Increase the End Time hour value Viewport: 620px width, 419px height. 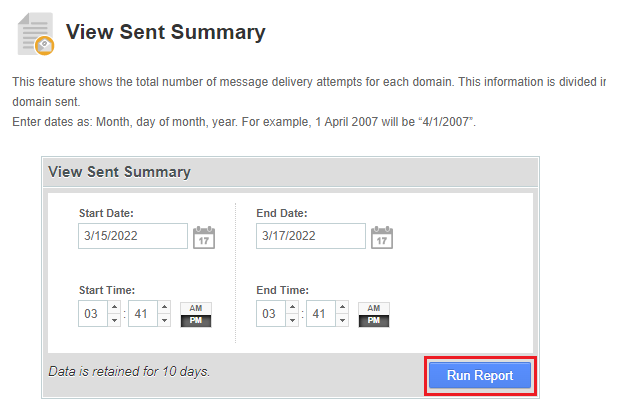[291, 308]
